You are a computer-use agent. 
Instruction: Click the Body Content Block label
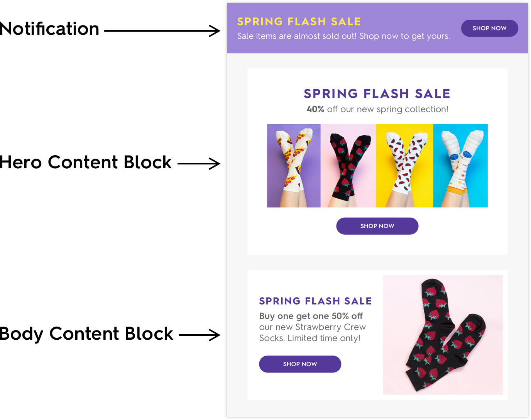86,334
